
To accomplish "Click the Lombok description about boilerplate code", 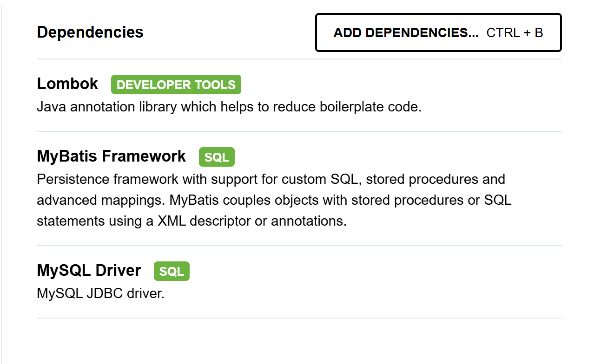I will [x=229, y=107].
